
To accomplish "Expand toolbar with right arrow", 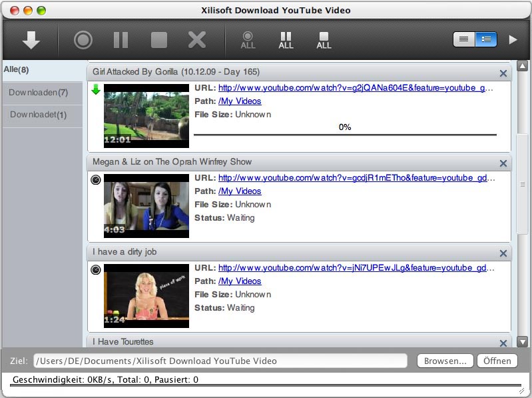I will coord(513,40).
